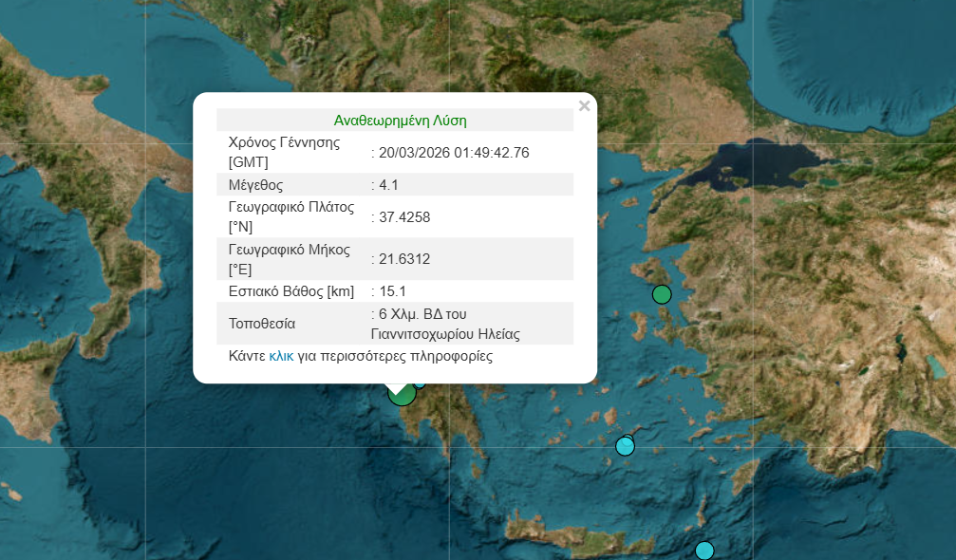Select the cyan earthquake marker southeast of Crete
This screenshot has height=560, width=956.
pyautogui.click(x=703, y=551)
